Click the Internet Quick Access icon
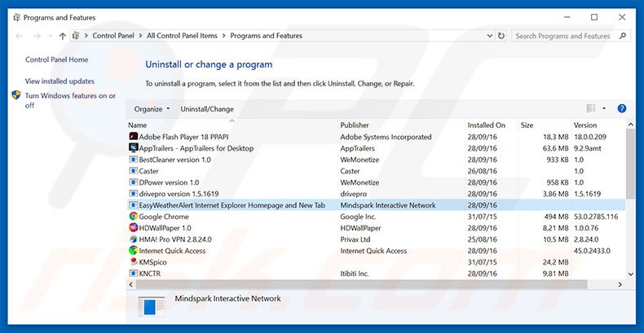 (x=133, y=250)
